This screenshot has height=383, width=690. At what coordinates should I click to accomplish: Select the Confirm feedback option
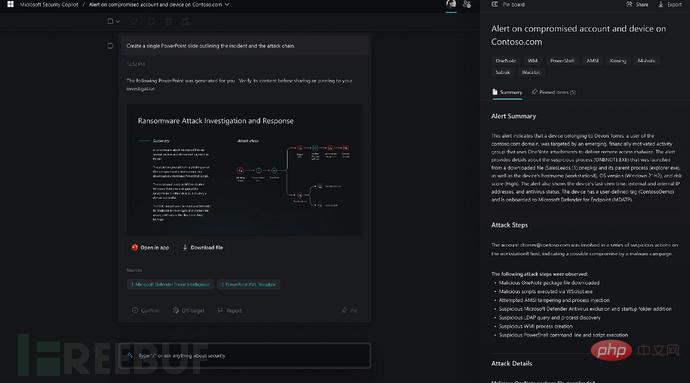click(145, 310)
